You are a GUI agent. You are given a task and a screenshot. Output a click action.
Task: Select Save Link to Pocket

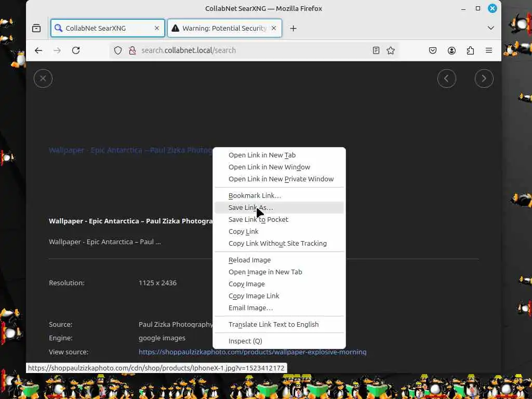279,220
